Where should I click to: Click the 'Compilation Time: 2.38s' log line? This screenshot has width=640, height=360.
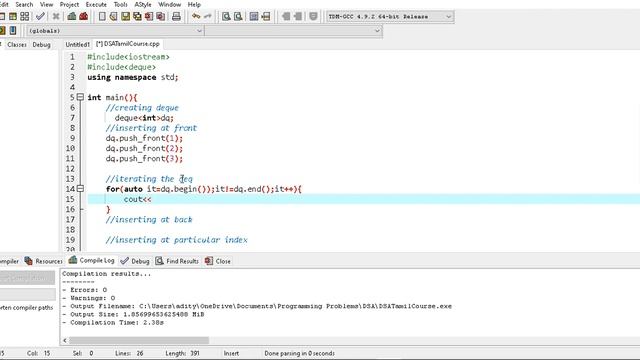(x=113, y=322)
